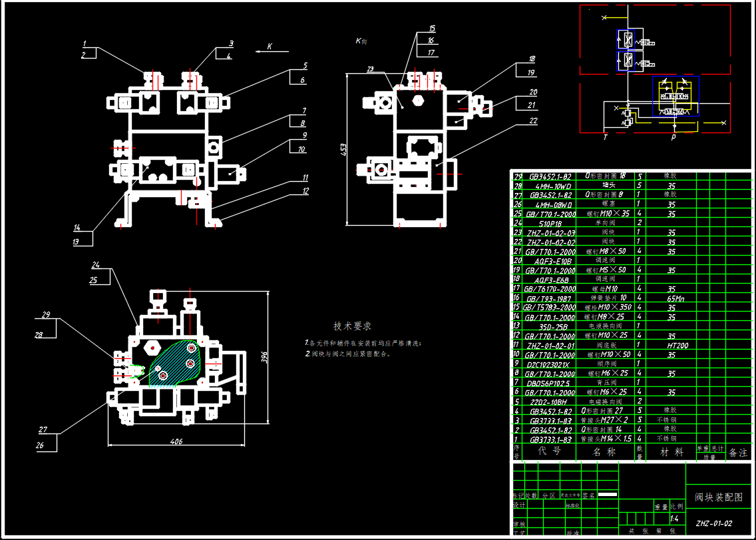Select the "D2C1023021X" code cell
This screenshot has height=540, width=756.
[550, 364]
